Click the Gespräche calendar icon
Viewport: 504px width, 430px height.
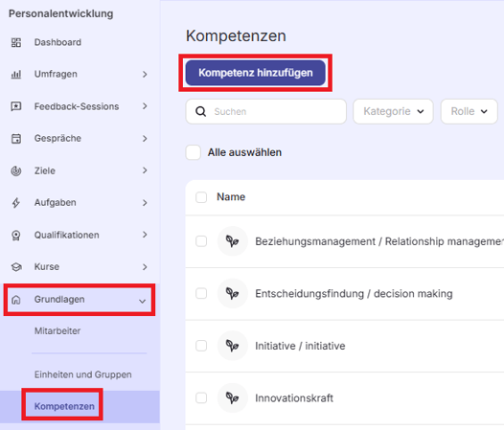tap(16, 139)
